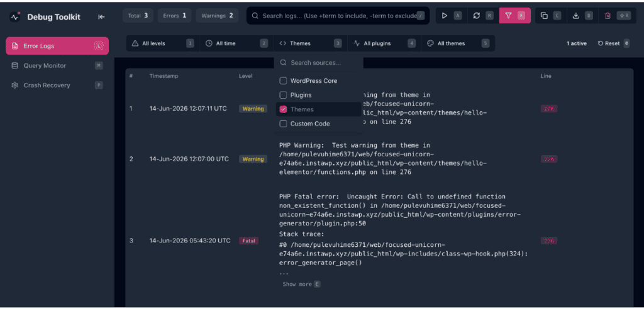Click the Timestamp column header
644x309 pixels.
[x=164, y=76]
